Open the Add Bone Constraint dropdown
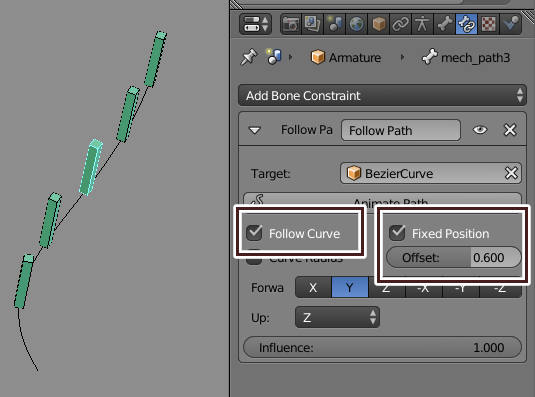This screenshot has width=535, height=397. 382,95
